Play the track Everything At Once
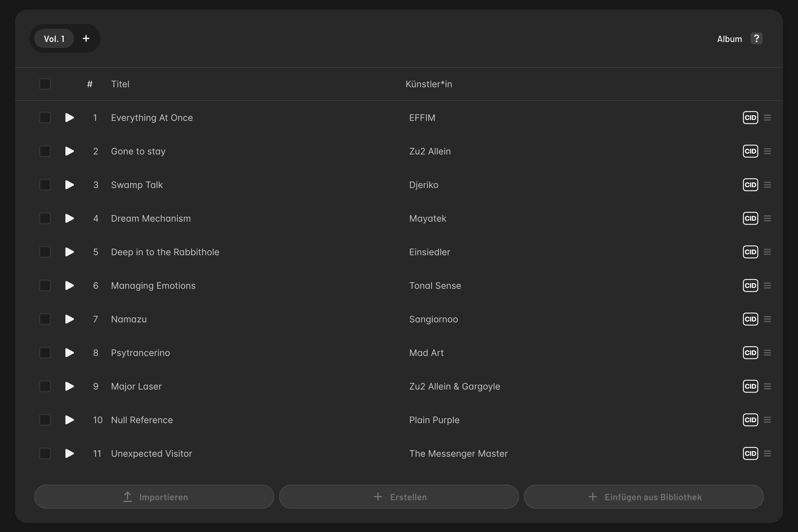 pyautogui.click(x=70, y=118)
